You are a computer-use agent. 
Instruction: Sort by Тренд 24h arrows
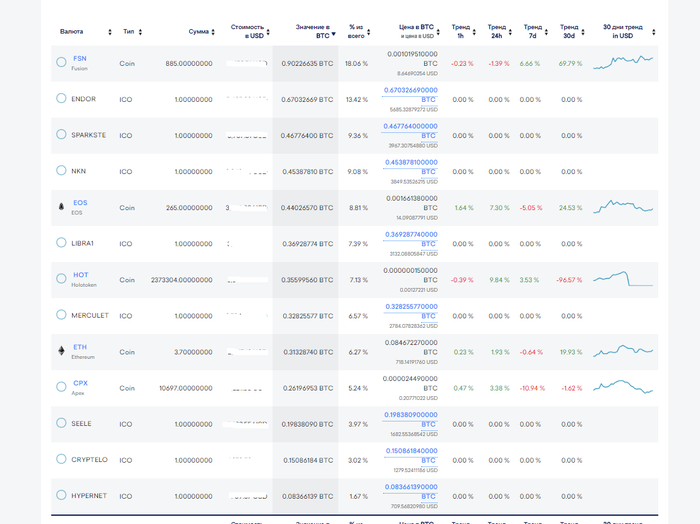pos(510,32)
